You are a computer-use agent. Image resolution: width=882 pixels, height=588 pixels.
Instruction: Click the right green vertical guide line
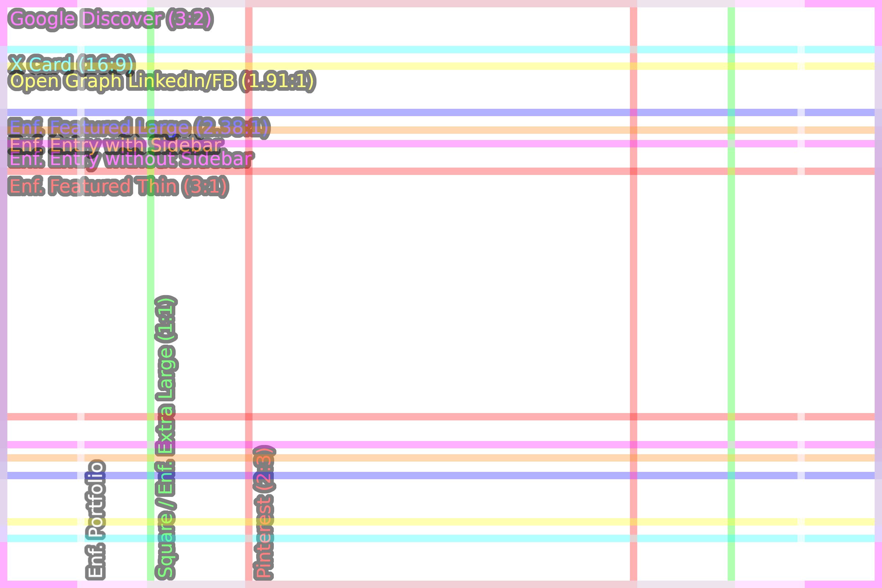tap(731, 300)
